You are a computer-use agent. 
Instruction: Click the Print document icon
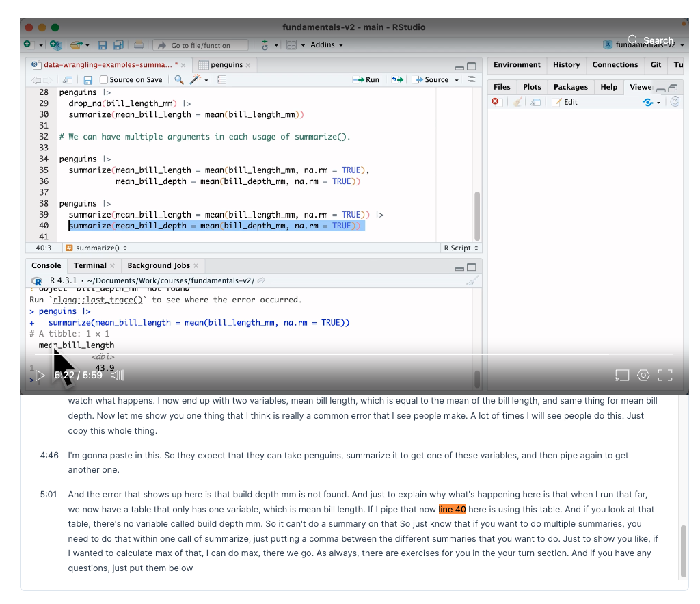pyautogui.click(x=139, y=44)
